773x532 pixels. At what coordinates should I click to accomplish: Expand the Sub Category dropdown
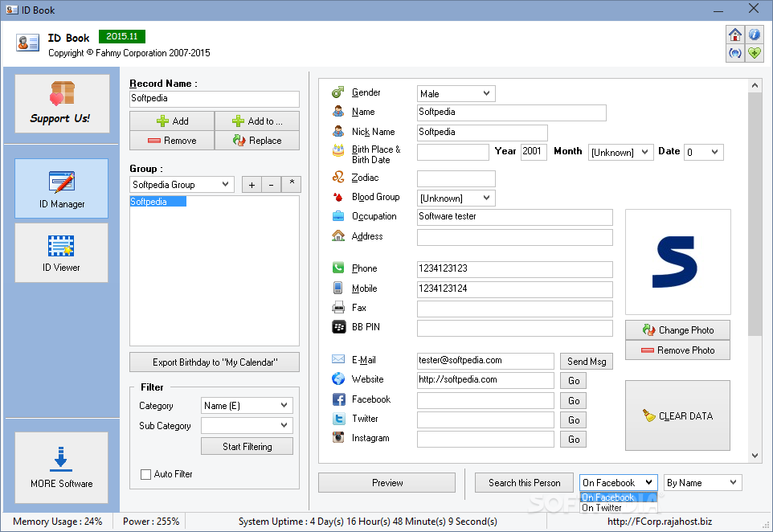247,425
